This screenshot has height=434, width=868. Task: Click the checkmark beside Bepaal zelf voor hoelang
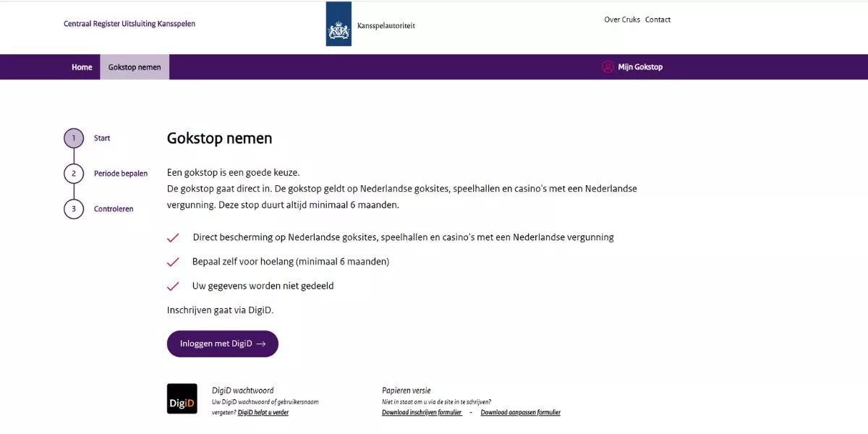point(173,262)
